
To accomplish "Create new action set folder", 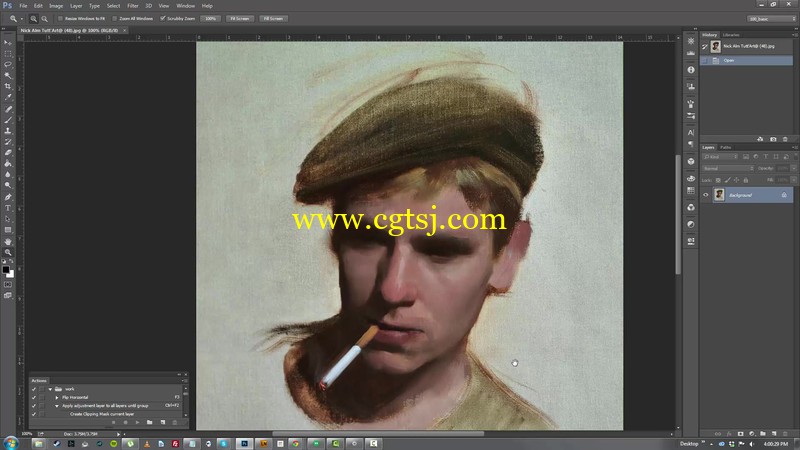I will coord(149,422).
